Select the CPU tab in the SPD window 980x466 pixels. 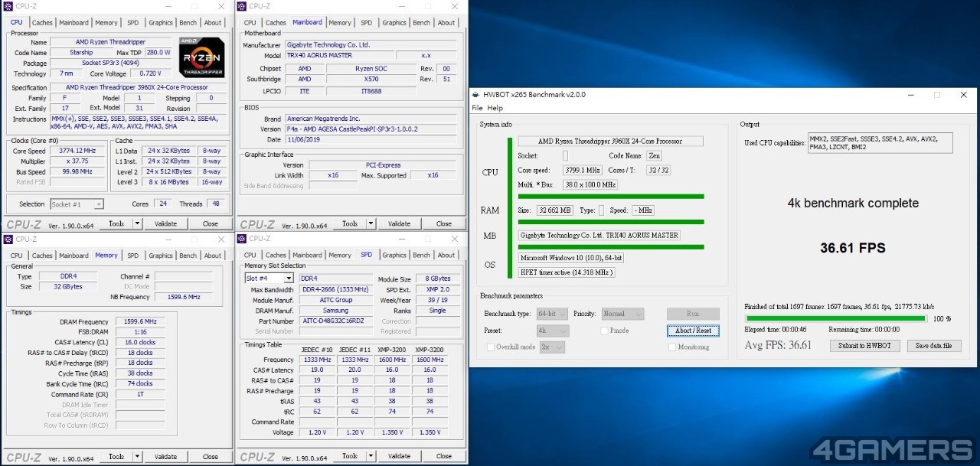coord(250,256)
